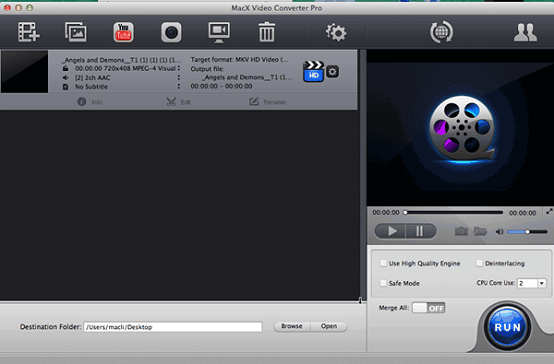Open the screen recorder tool
The image size is (554, 364).
click(x=219, y=32)
